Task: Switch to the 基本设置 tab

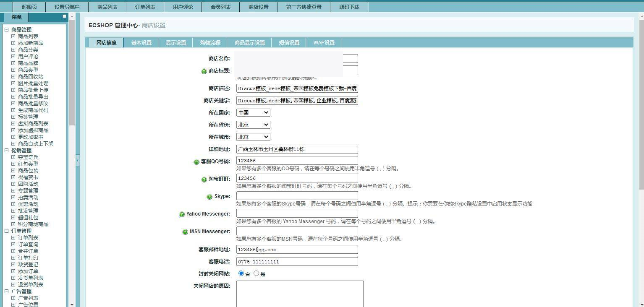Action: point(141,42)
